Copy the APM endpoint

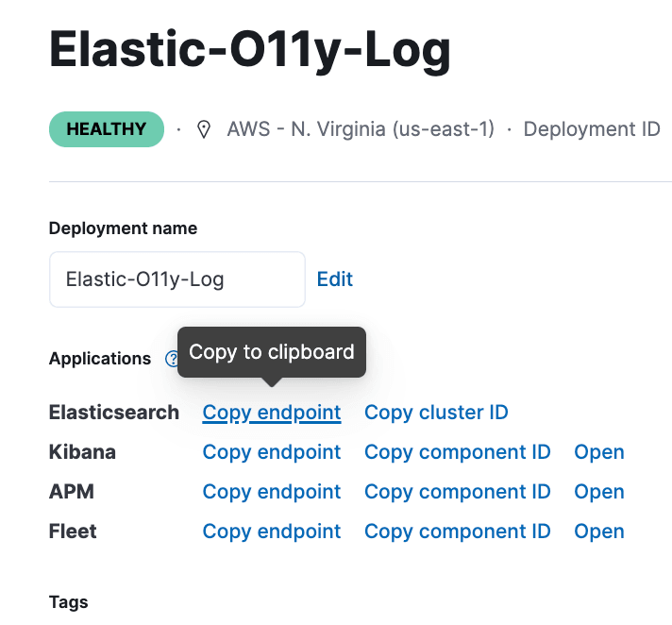point(272,492)
